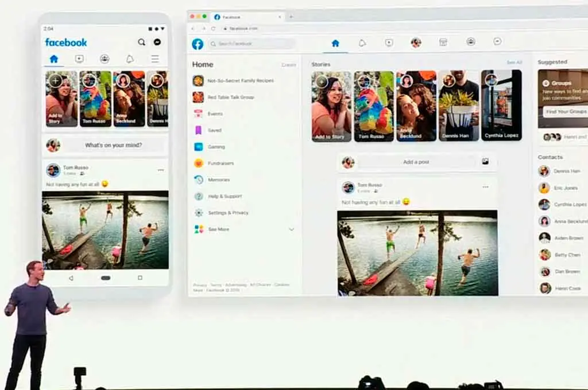Open the Messenger icon in the desktop top navigation

coord(497,41)
